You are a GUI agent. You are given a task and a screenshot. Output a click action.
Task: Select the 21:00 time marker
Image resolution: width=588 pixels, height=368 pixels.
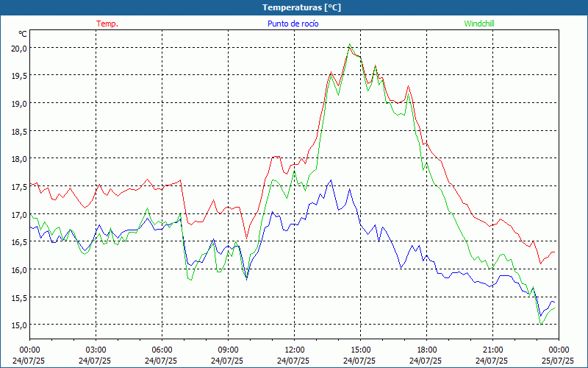point(492,350)
